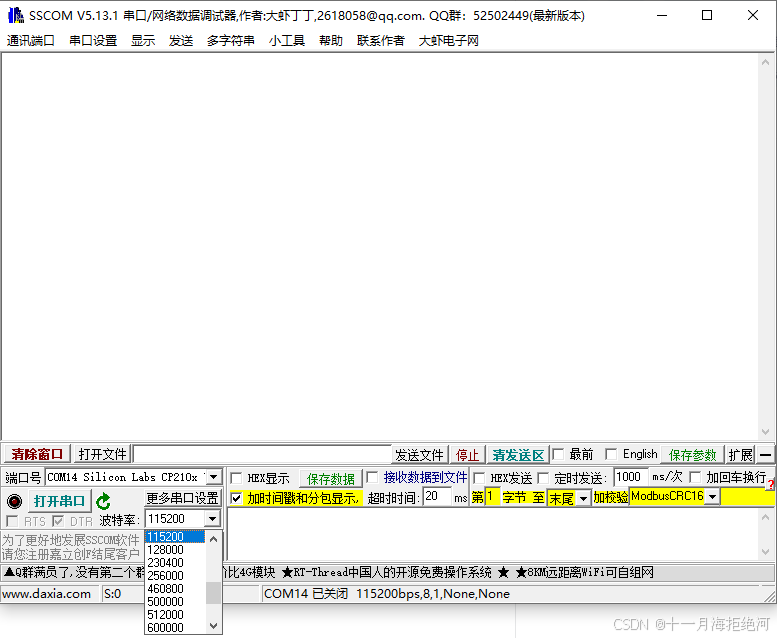
Task: Toggle the 最前 checkbox
Action: coord(558,454)
